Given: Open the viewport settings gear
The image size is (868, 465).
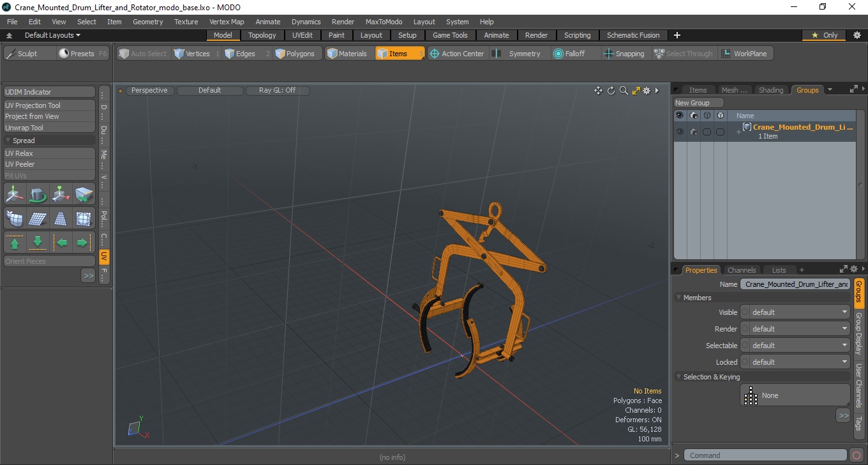Looking at the screenshot, I should pos(647,91).
